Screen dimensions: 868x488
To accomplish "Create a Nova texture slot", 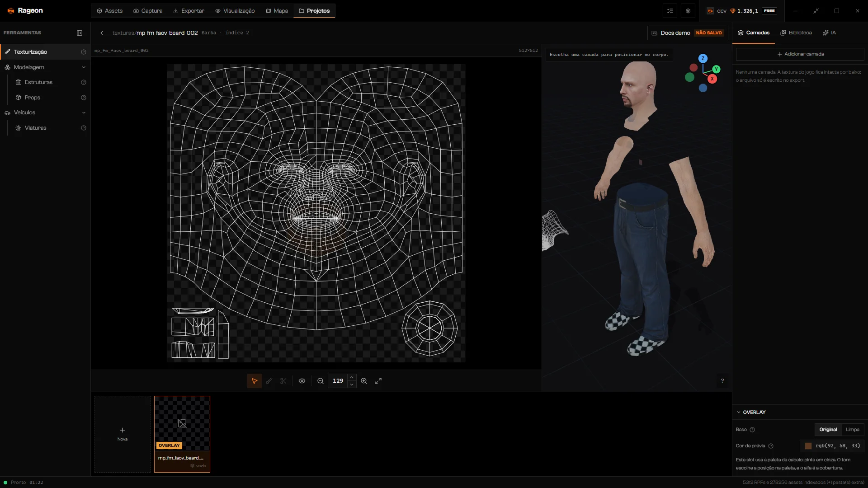I will (x=123, y=434).
